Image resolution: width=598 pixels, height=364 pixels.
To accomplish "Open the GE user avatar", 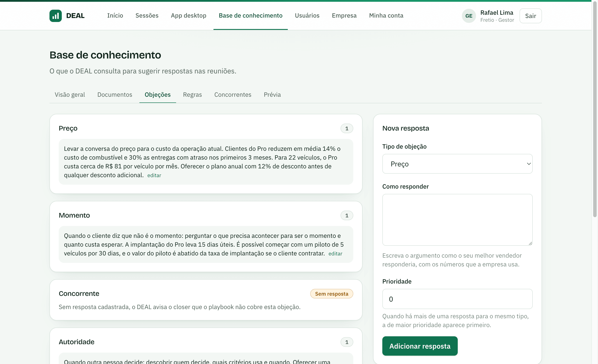I will point(469,16).
